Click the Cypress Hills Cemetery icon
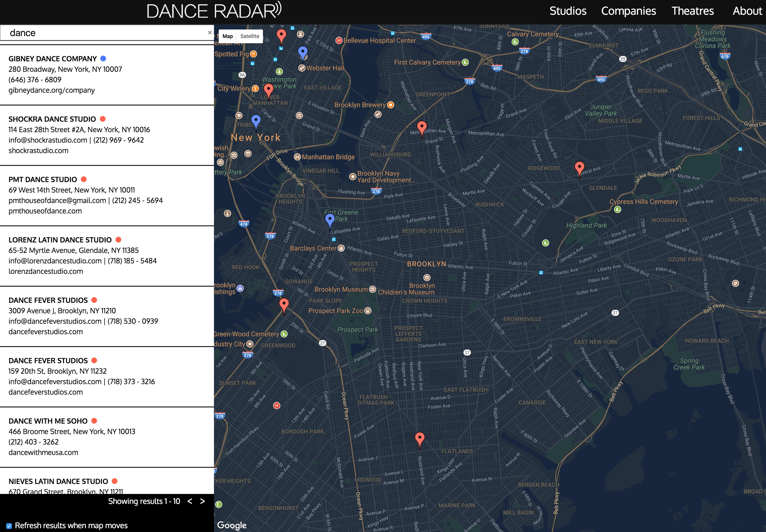766x532 pixels. point(618,210)
